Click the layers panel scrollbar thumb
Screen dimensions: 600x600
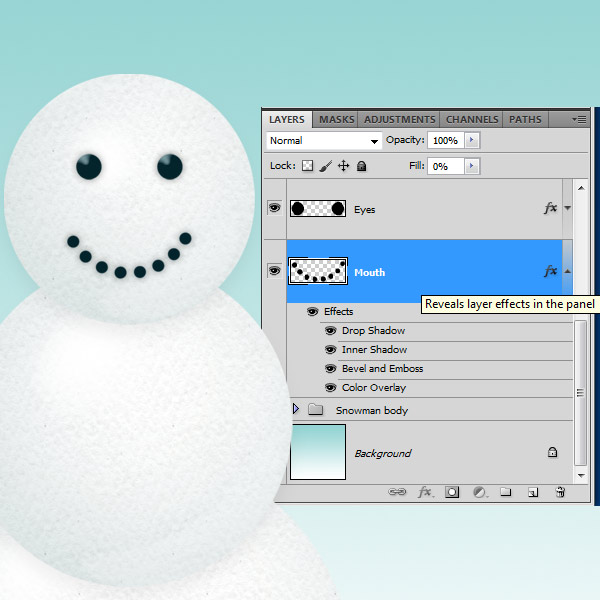tap(580, 393)
